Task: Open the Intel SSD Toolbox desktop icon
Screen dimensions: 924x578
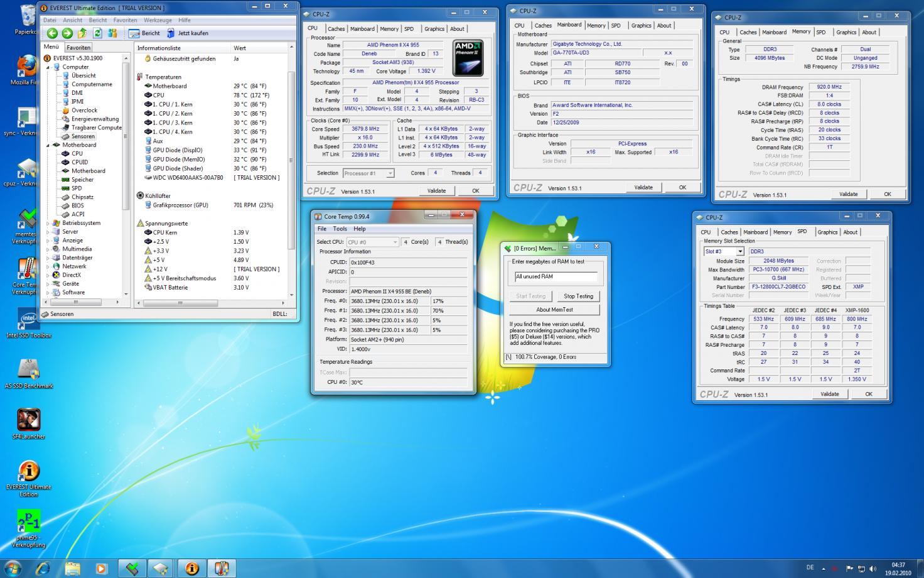Action: (x=28, y=324)
